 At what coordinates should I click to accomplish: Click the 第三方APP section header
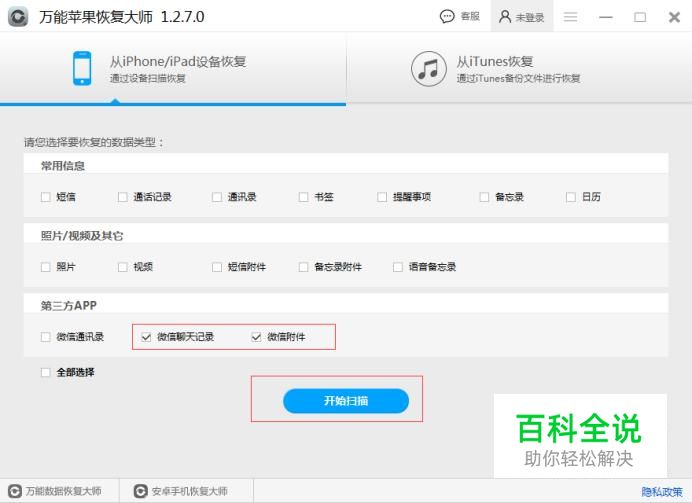tap(68, 306)
